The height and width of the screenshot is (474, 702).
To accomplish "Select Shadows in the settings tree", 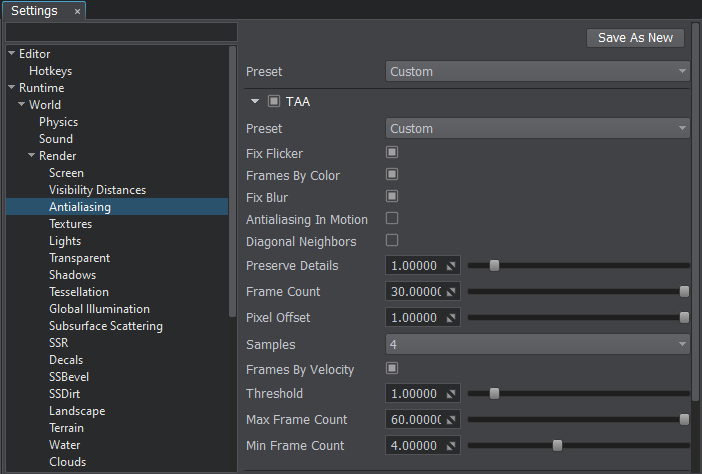I will [x=72, y=275].
